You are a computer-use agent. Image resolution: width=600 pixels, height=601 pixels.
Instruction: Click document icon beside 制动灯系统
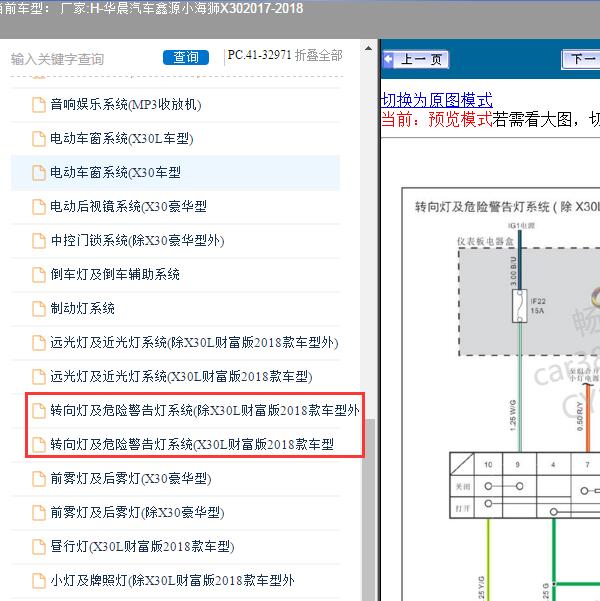[x=39, y=309]
